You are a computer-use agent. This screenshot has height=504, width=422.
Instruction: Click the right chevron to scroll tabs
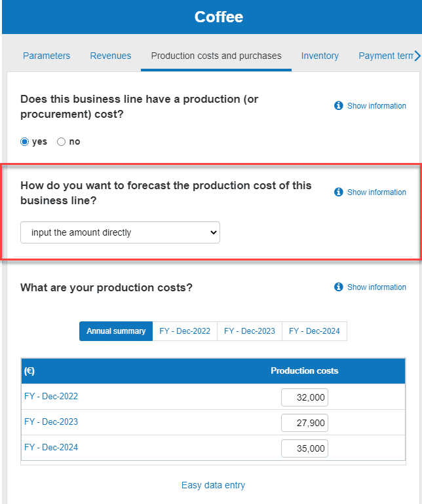click(x=417, y=56)
